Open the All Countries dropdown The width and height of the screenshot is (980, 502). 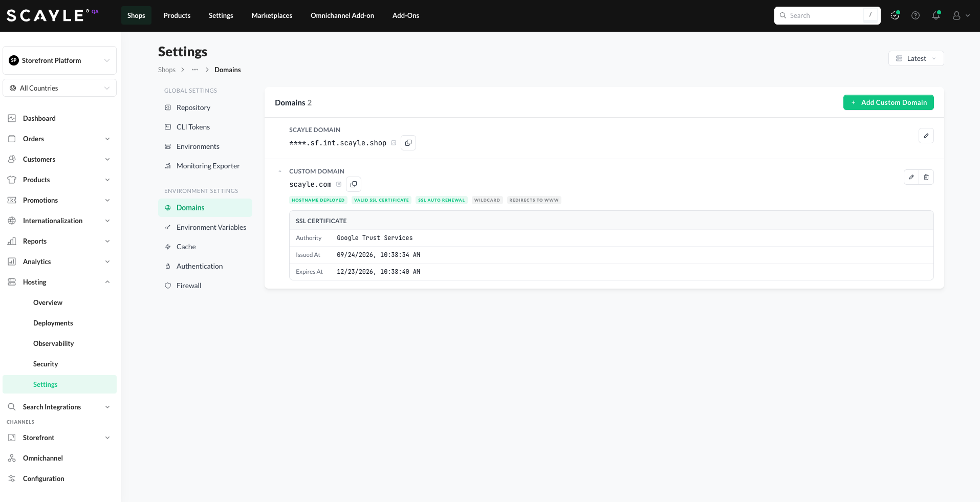point(60,88)
